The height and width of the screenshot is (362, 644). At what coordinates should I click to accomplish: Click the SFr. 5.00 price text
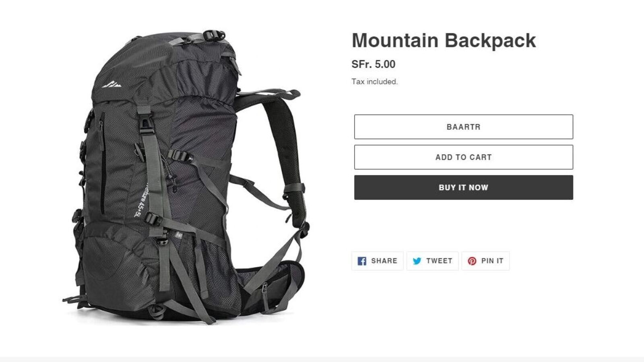373,64
